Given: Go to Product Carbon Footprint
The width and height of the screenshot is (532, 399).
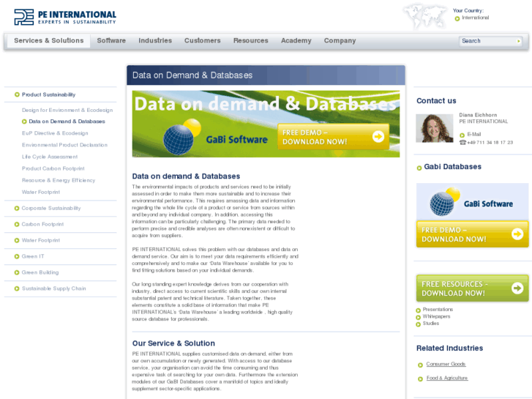Looking at the screenshot, I should pyautogui.click(x=53, y=168).
